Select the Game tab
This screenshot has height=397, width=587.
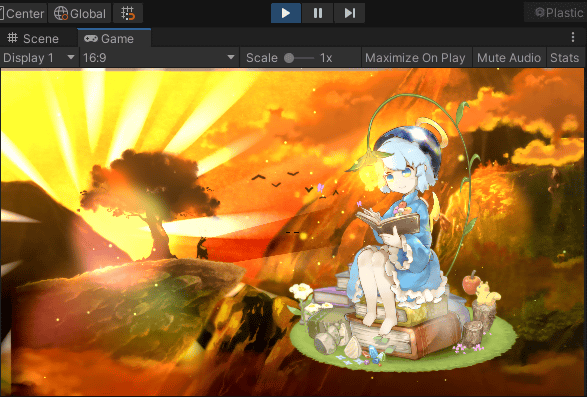[x=114, y=38]
